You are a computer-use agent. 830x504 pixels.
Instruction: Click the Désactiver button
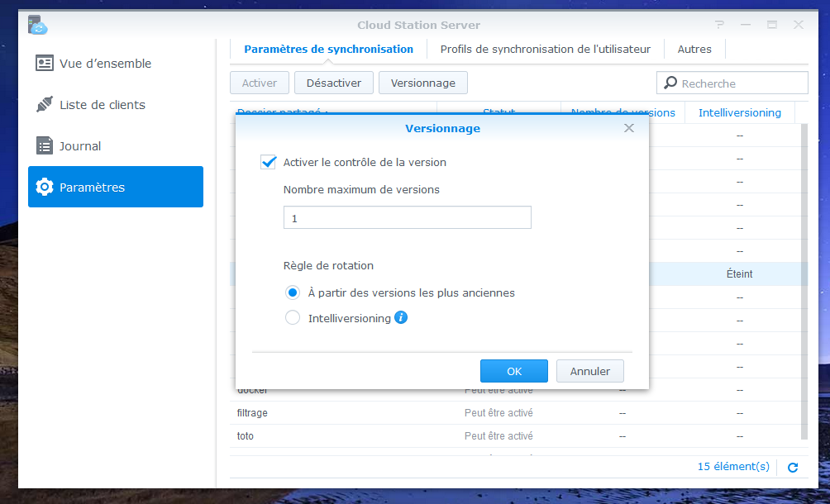pyautogui.click(x=334, y=83)
